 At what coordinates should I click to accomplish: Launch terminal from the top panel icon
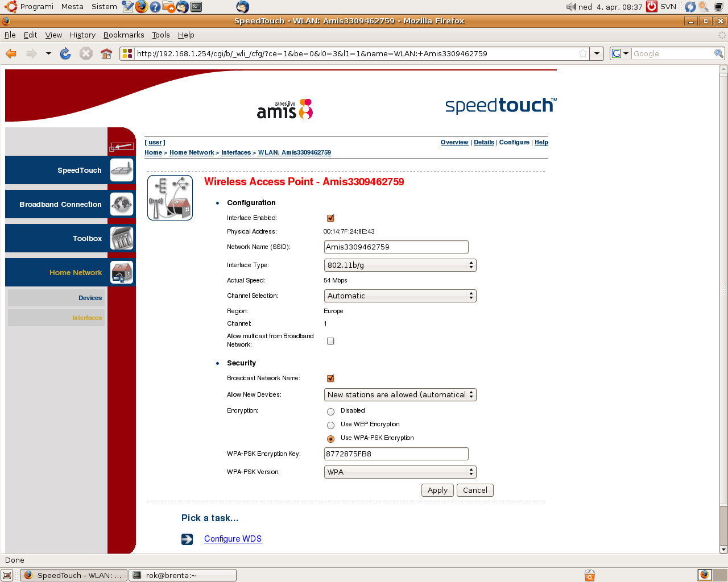coord(196,7)
